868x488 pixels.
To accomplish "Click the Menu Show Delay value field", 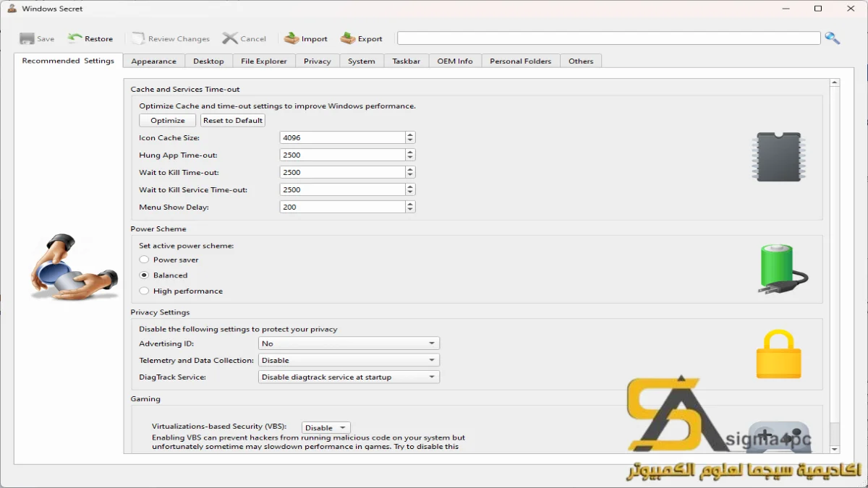I will [x=342, y=207].
